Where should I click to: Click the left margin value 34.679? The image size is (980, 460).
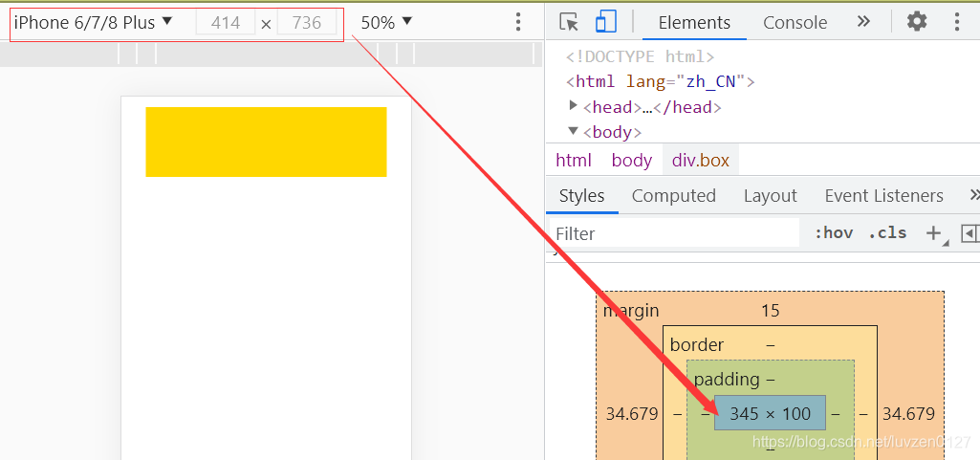click(632, 413)
